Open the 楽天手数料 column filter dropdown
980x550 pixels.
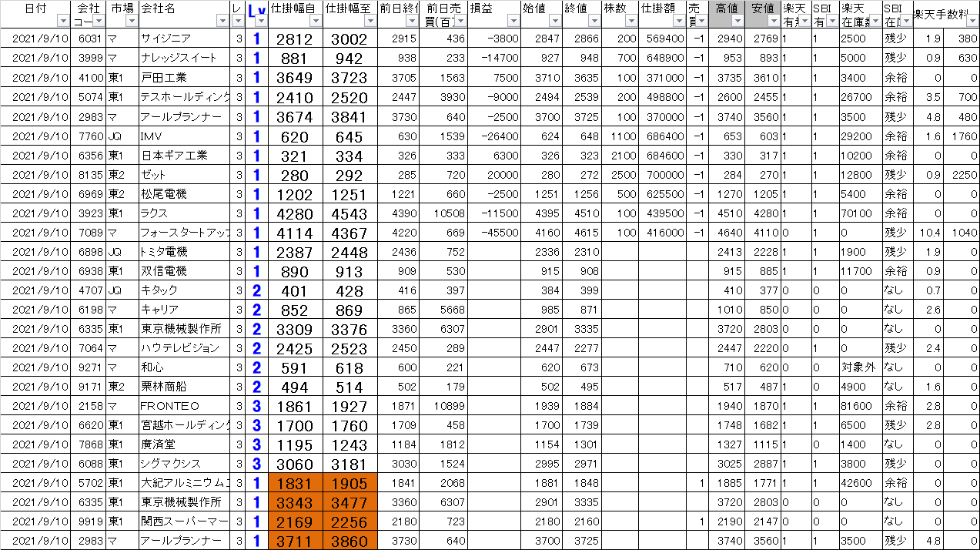[x=973, y=22]
